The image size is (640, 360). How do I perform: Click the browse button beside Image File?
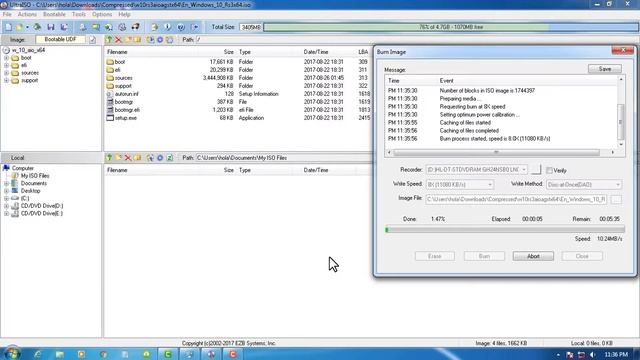click(x=616, y=200)
